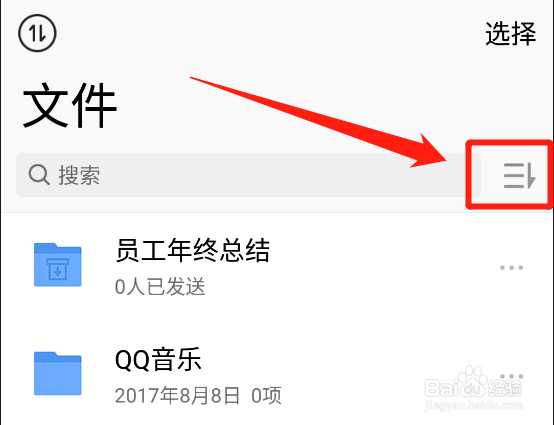This screenshot has height=425, width=554.
Task: Expand more options for QQ音乐
Action: click(511, 376)
